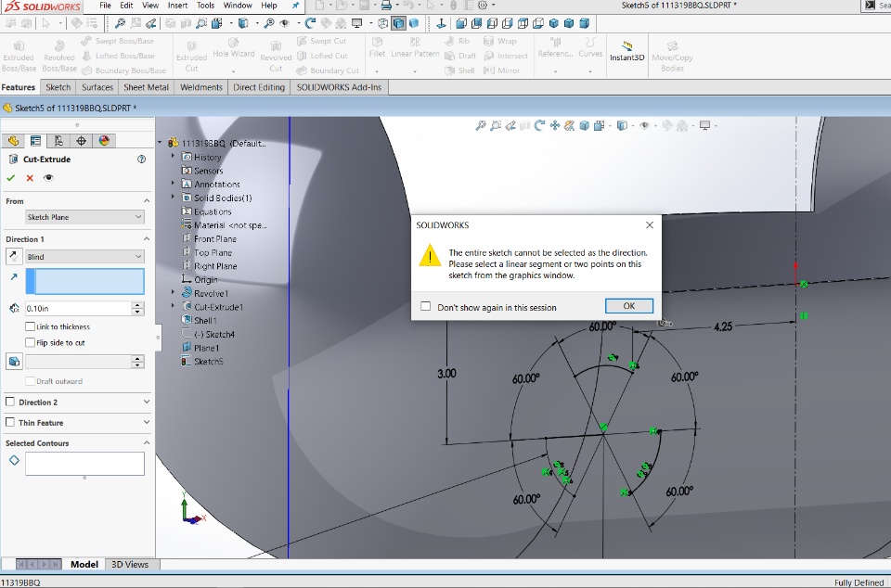Click Rotate View in the heads-up toolbar
891x588 pixels.
point(540,125)
